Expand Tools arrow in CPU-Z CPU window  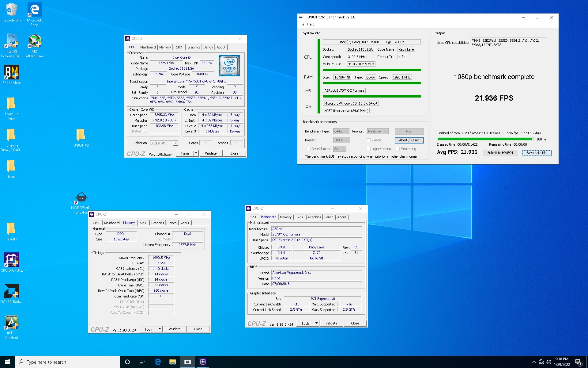(x=196, y=153)
